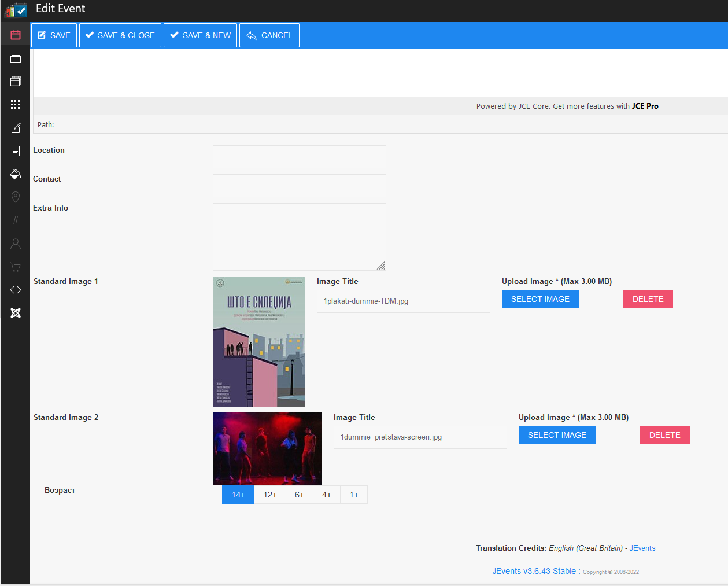Click the 'Standard Image 2' label

coord(66,417)
